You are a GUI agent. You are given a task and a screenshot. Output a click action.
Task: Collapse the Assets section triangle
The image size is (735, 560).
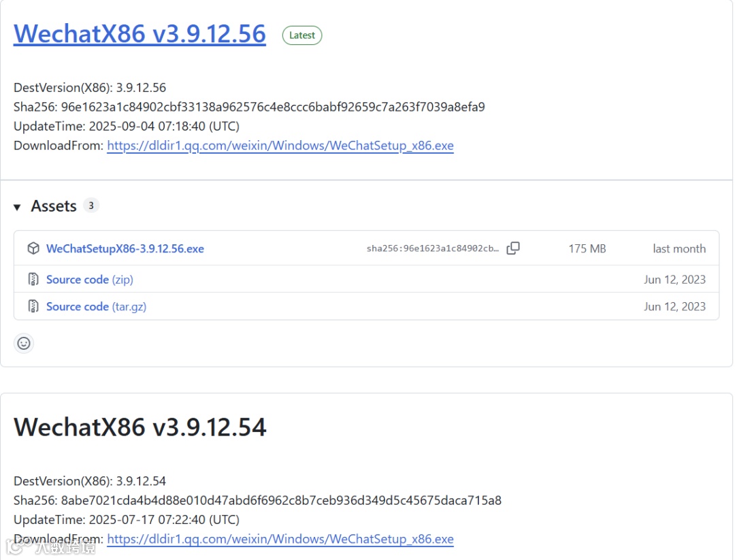(17, 207)
